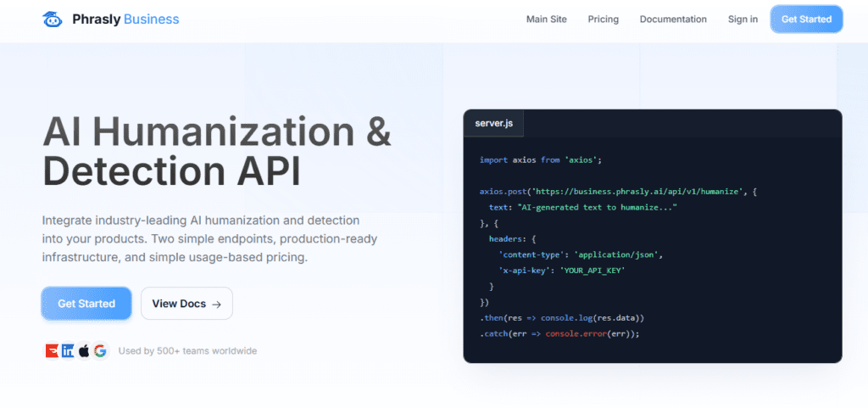Click the Phrasly Business brand name

tap(125, 20)
